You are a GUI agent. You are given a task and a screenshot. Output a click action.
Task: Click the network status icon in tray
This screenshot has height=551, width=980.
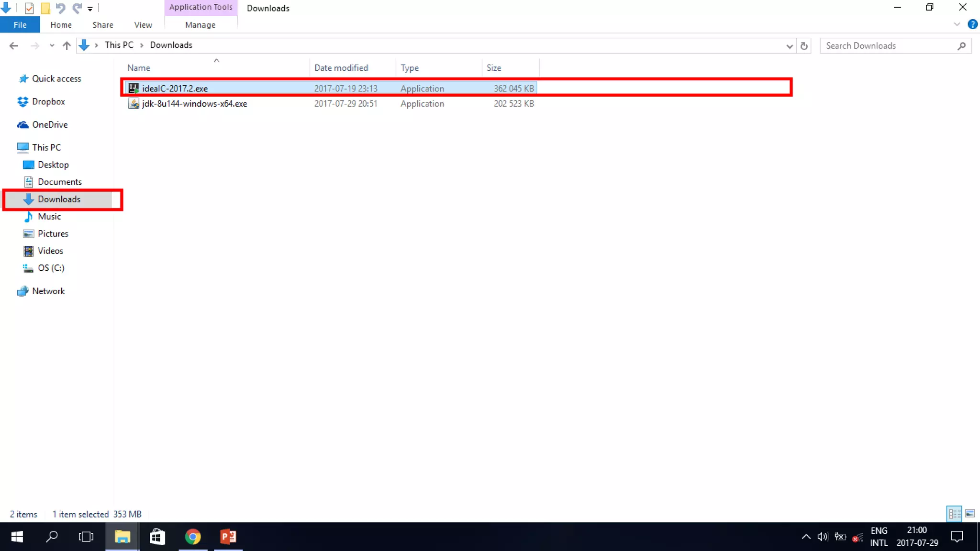coord(857,538)
